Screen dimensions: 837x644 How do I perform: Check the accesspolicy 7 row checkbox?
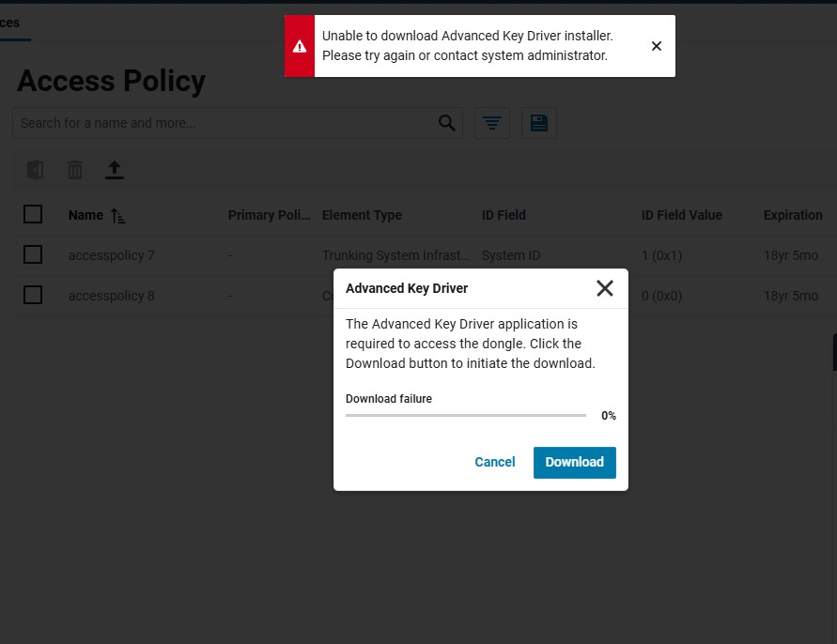pyautogui.click(x=33, y=254)
